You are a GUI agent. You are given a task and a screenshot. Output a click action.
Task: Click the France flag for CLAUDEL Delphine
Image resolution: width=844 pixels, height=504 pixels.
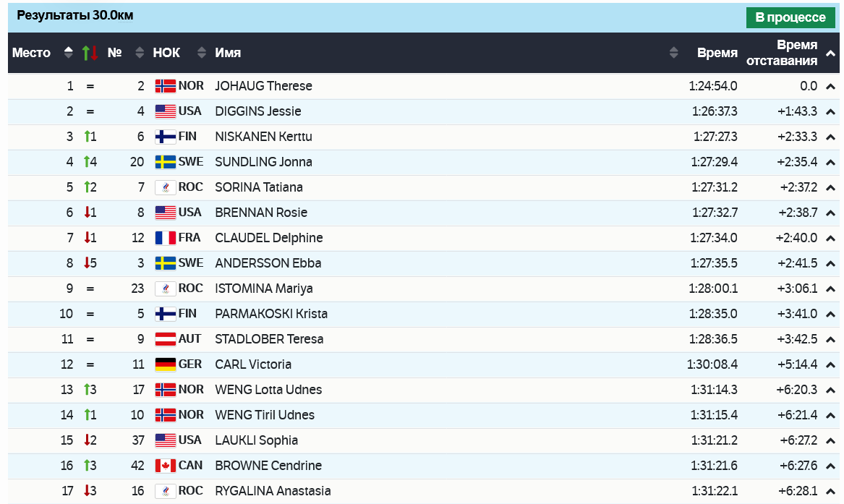click(166, 238)
